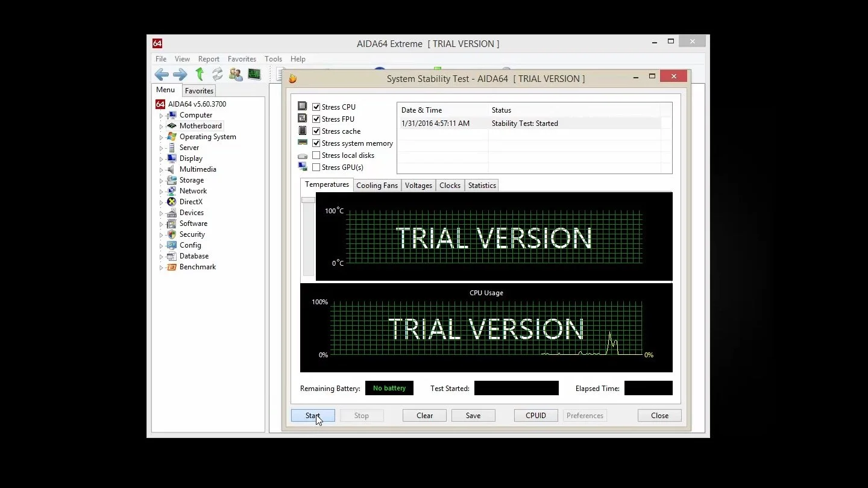This screenshot has height=488, width=868.
Task: Click the blue Forward arrow toolbar icon
Action: pyautogui.click(x=180, y=74)
